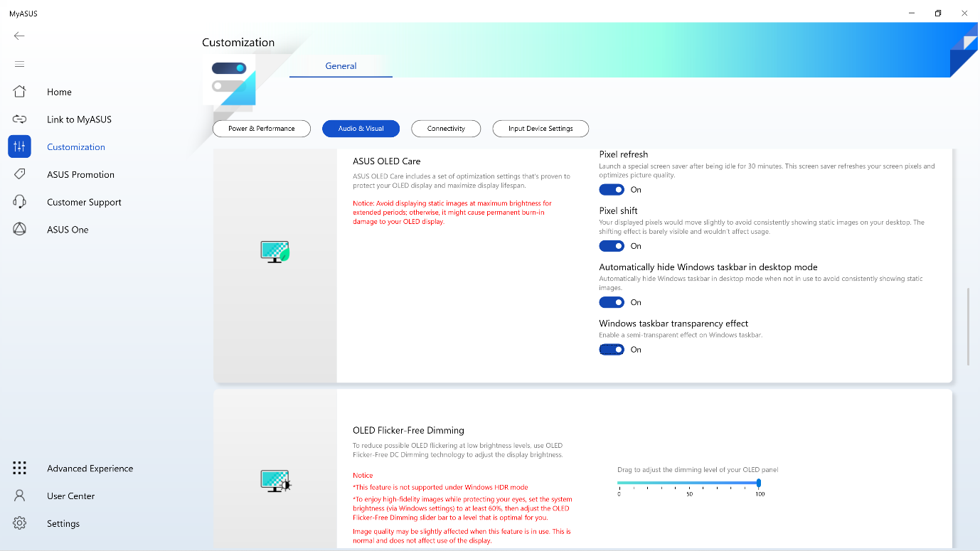
Task: Click the OLED Flicker-Free Dimming heading
Action: tap(408, 430)
